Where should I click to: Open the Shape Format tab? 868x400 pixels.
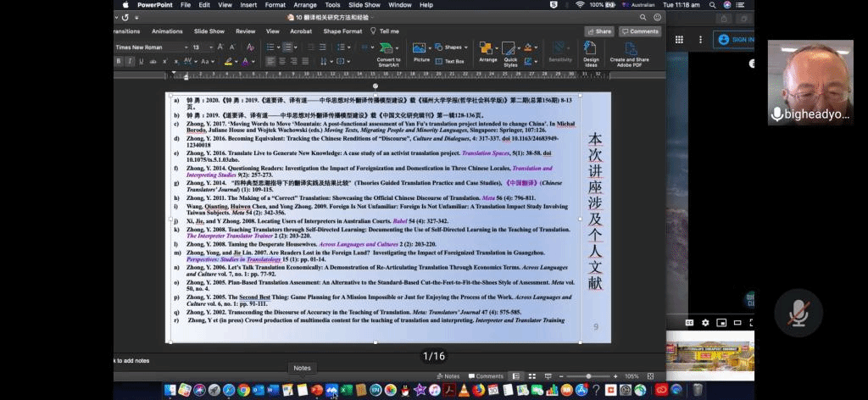click(342, 31)
